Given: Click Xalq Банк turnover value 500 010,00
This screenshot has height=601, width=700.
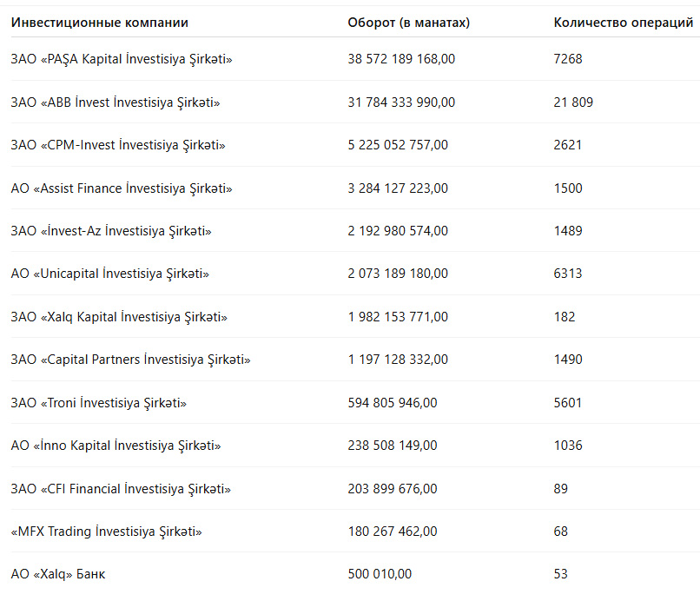Looking at the screenshot, I should pyautogui.click(x=380, y=574).
